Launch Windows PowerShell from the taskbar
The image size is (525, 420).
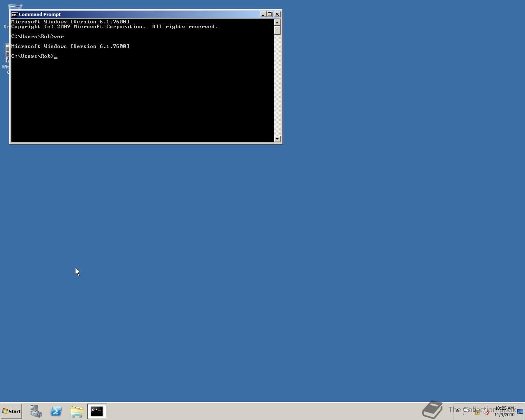[x=56, y=411]
